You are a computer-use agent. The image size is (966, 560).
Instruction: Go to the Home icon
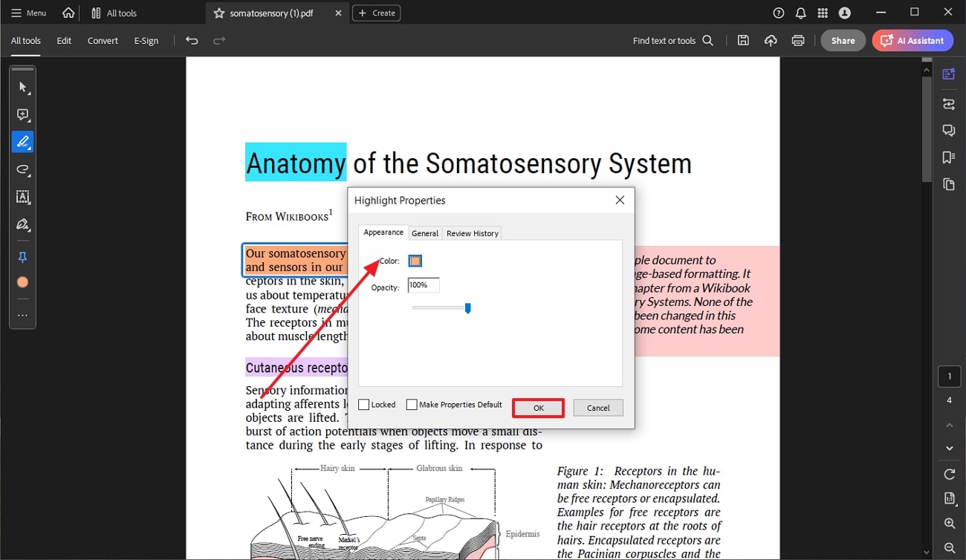click(68, 13)
